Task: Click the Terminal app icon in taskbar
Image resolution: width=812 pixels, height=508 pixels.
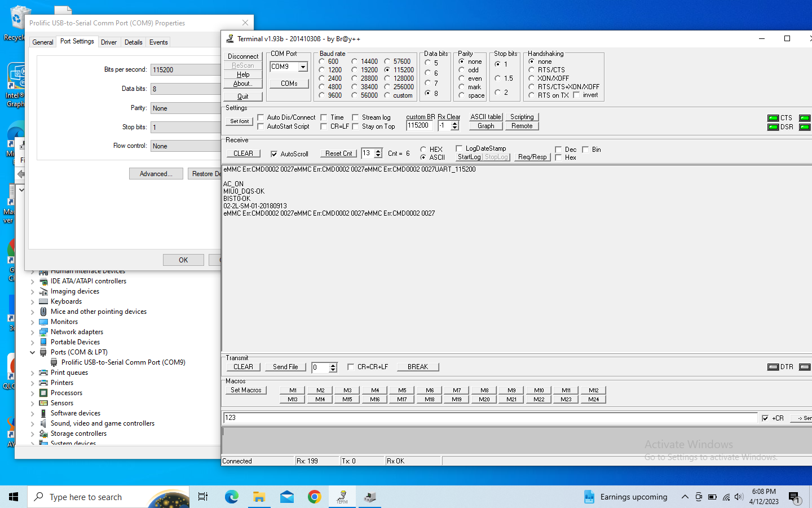Action: (342, 497)
